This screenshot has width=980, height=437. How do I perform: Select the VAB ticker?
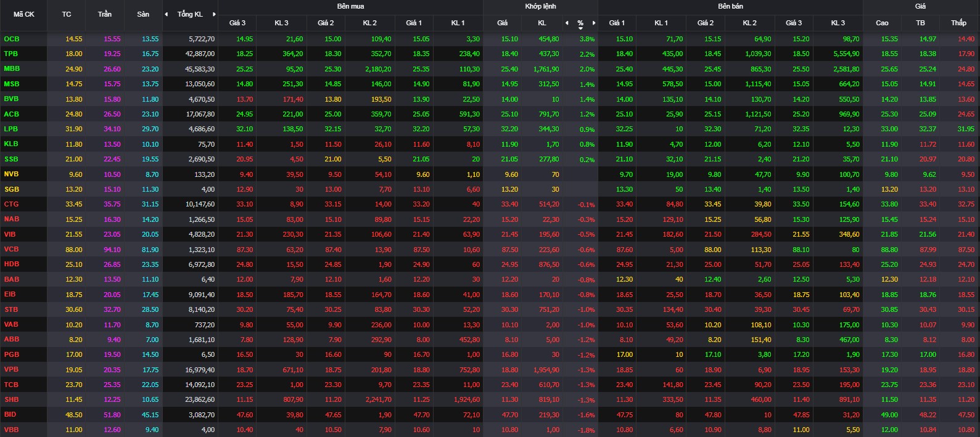click(11, 324)
